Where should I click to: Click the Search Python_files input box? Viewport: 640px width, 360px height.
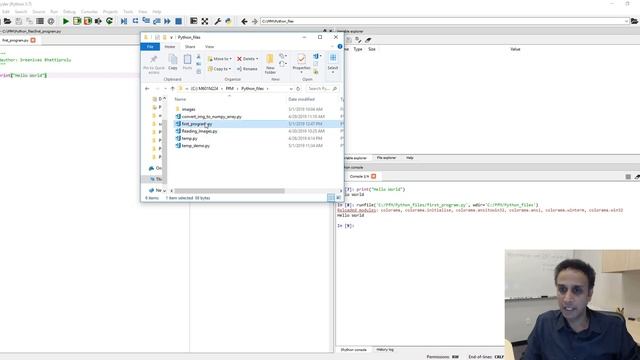(x=322, y=89)
